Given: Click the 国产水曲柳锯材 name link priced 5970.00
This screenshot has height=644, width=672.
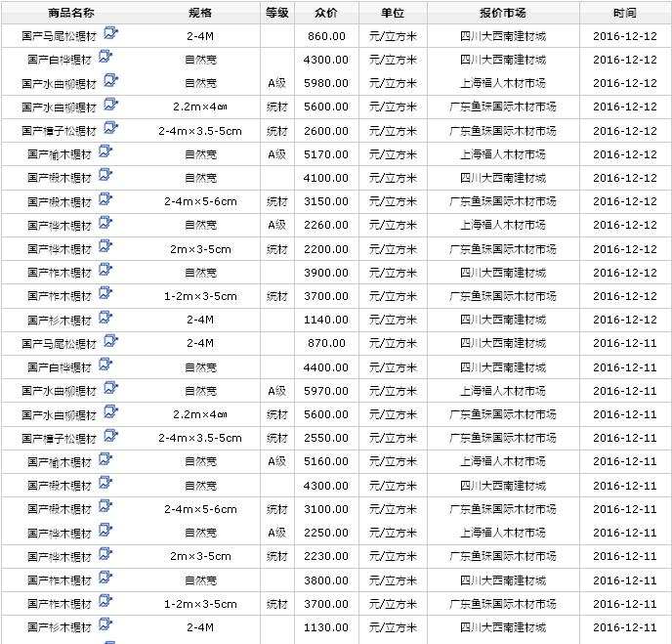Looking at the screenshot, I should [59, 391].
